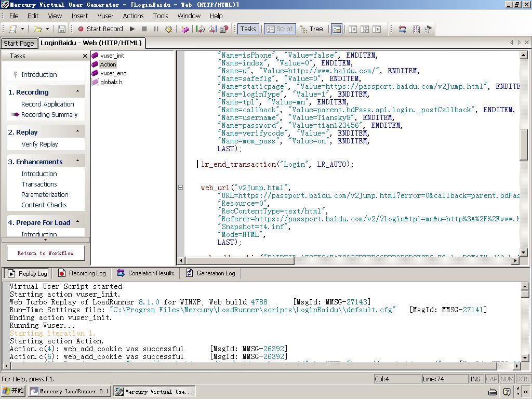
Task: Switch to Script view toggle
Action: point(280,29)
